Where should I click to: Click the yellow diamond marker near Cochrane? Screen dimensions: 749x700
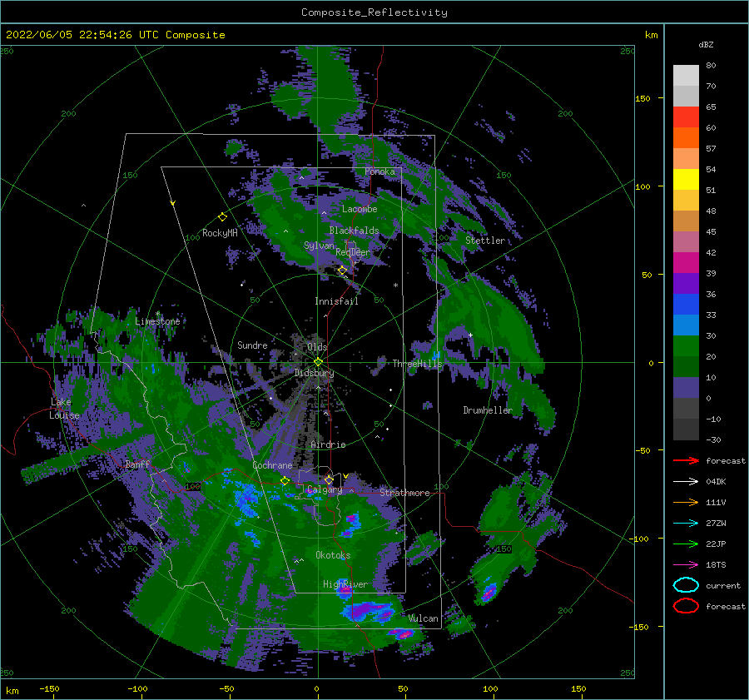pyautogui.click(x=285, y=481)
